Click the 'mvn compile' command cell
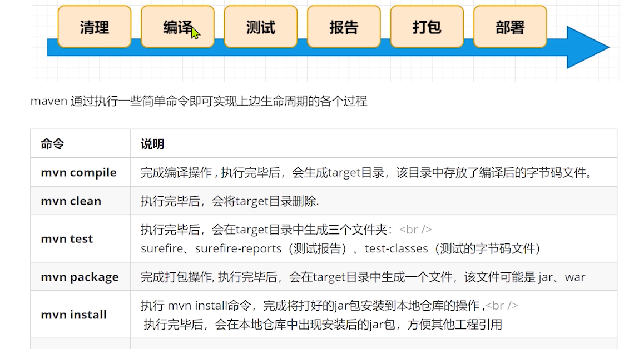This screenshot has width=644, height=349. [81, 172]
